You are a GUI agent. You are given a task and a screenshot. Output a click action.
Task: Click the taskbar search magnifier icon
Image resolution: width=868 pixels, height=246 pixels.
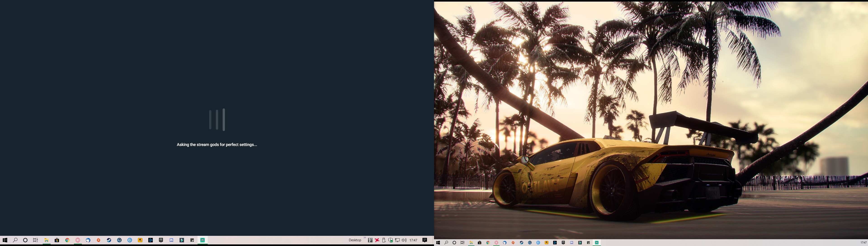click(x=15, y=240)
